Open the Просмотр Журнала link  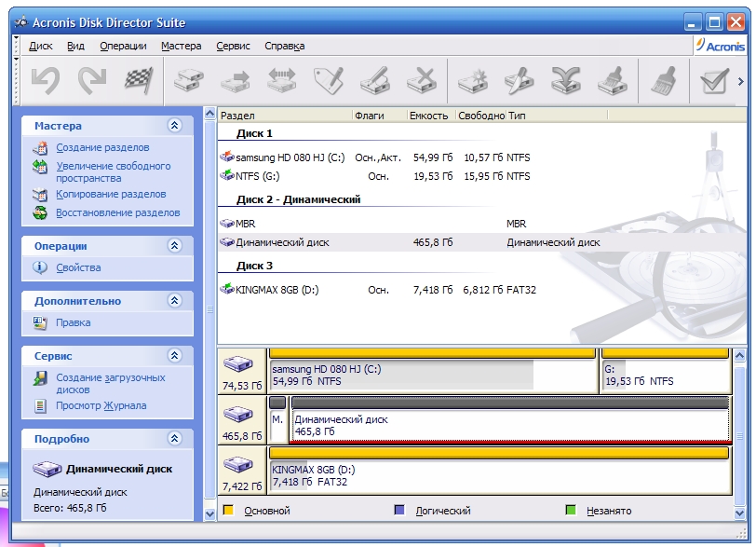tap(101, 405)
